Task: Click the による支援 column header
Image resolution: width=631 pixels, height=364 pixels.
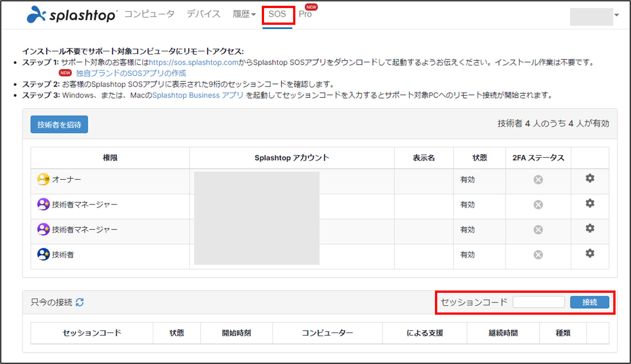Action: point(425,333)
